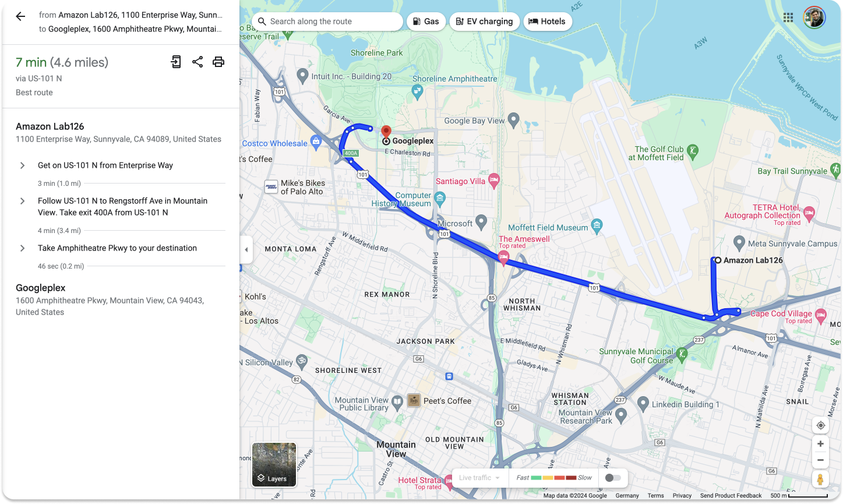Expand the Take Amphitheatre Pkwy step
The image size is (843, 504).
[x=23, y=248]
